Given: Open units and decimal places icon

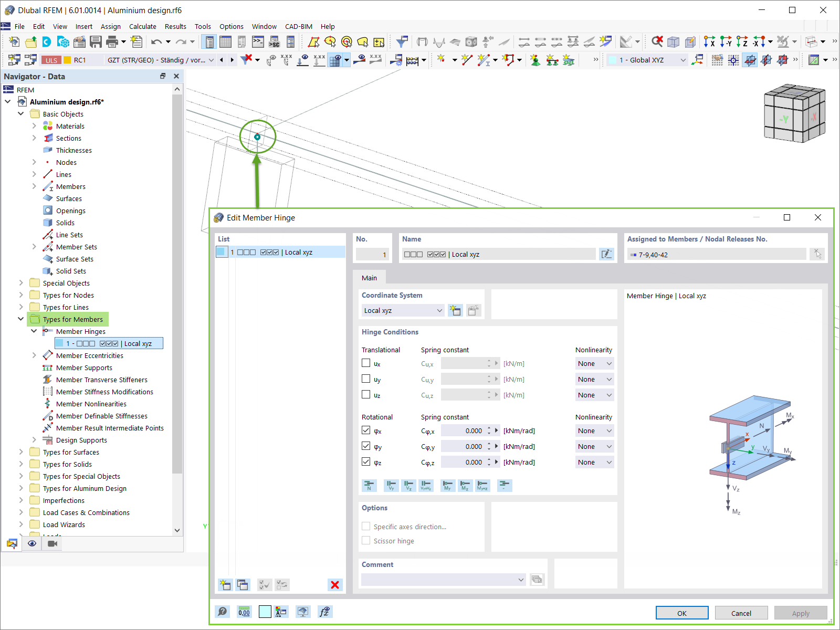Looking at the screenshot, I should point(244,612).
